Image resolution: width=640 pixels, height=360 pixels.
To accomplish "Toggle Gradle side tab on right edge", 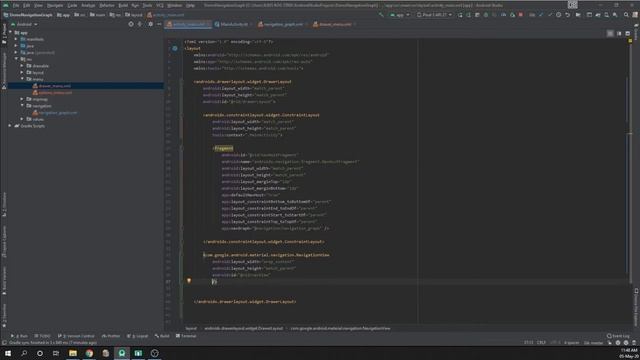I will tap(636, 33).
